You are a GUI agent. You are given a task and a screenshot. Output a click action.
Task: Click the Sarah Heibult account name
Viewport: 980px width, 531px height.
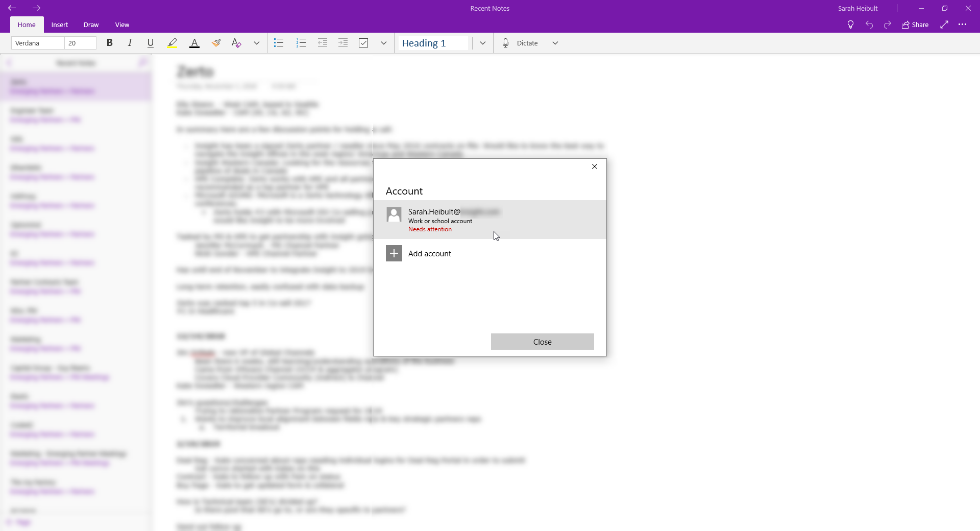(x=858, y=8)
